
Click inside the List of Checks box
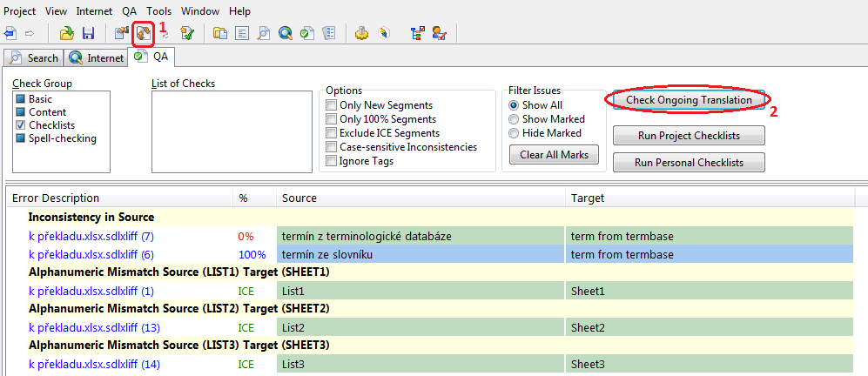click(x=232, y=131)
